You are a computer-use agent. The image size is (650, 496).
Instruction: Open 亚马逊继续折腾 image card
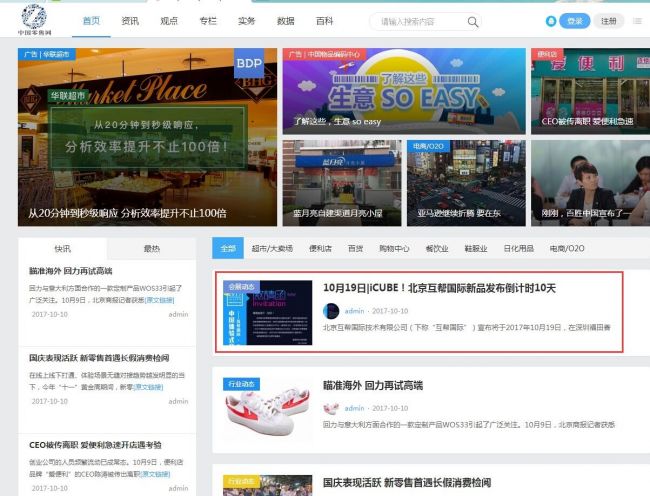tap(466, 183)
